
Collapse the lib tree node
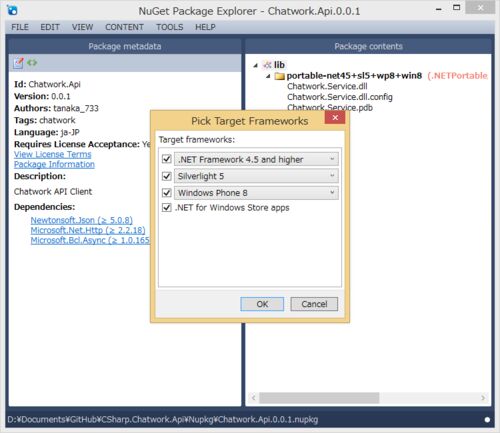click(256, 65)
